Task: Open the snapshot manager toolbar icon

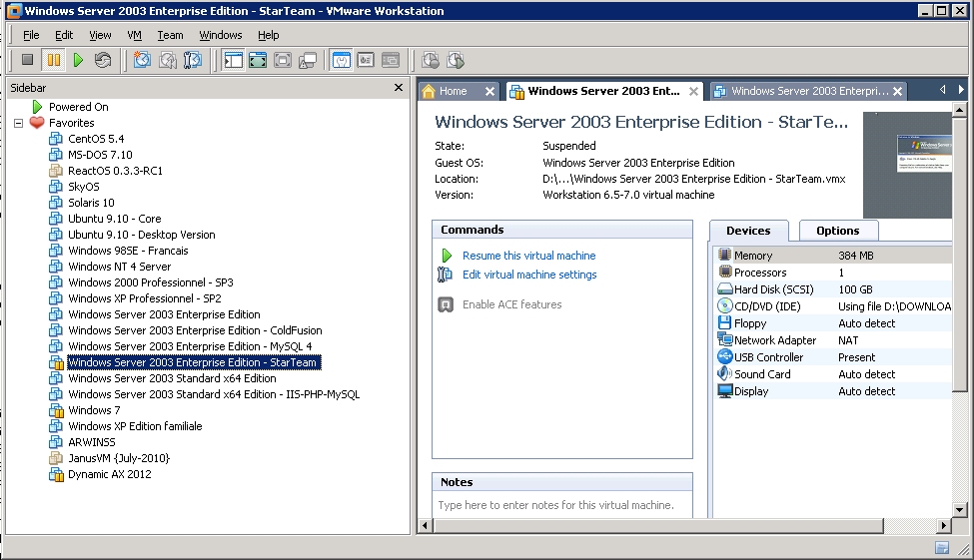Action: click(193, 61)
